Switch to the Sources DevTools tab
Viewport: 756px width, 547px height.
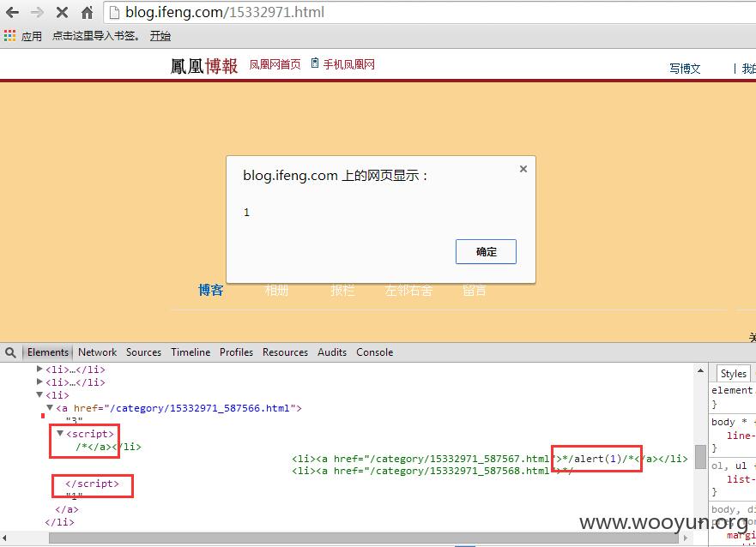pyautogui.click(x=143, y=352)
